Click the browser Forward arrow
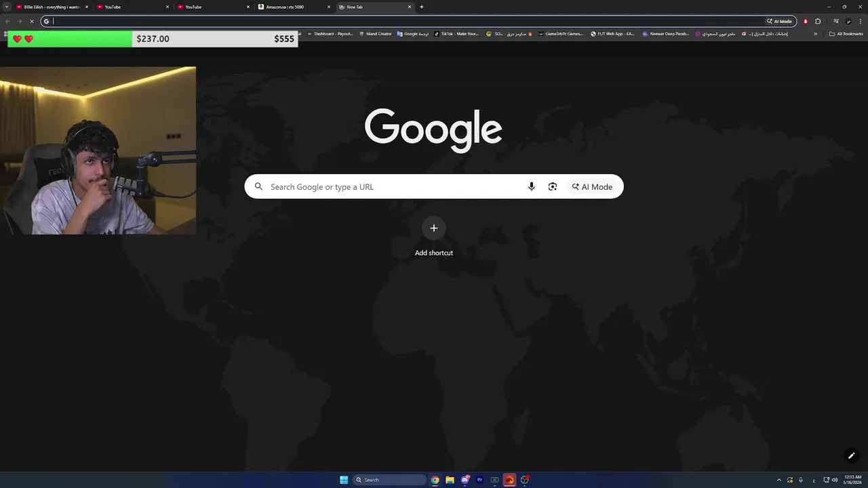The height and width of the screenshot is (488, 868). 20,21
